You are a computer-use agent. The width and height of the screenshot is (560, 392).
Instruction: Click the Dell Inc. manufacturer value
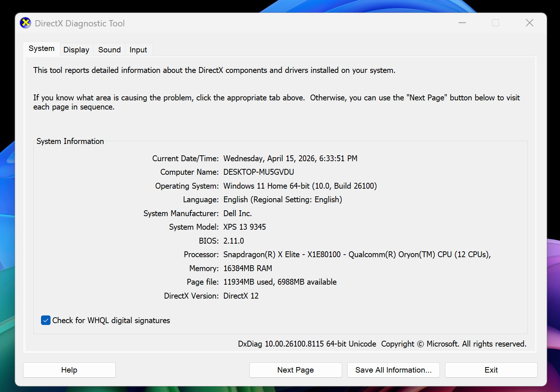click(x=237, y=213)
